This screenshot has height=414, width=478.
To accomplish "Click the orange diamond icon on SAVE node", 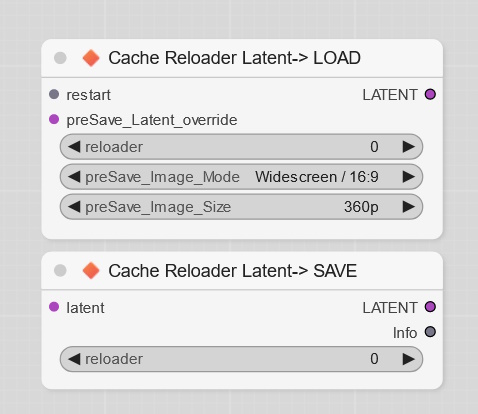I will [91, 270].
